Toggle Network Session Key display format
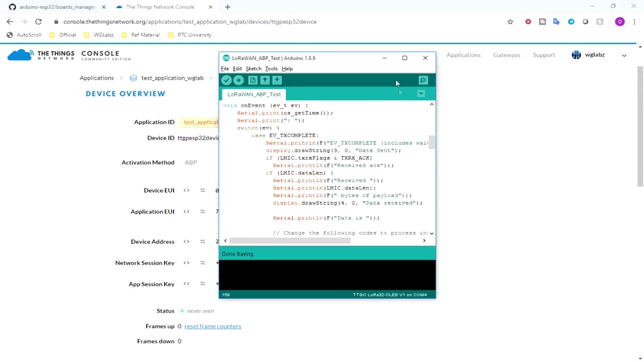Viewport: 644px width, 362px height. pos(187,263)
